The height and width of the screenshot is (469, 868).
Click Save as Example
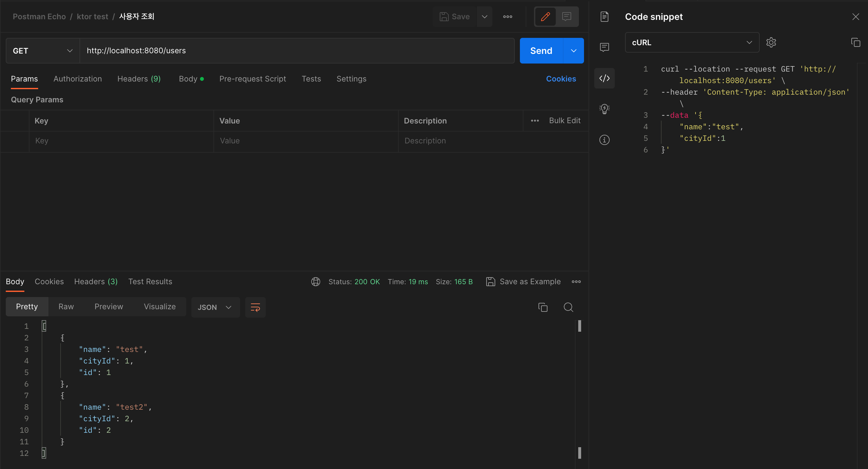coord(523,282)
